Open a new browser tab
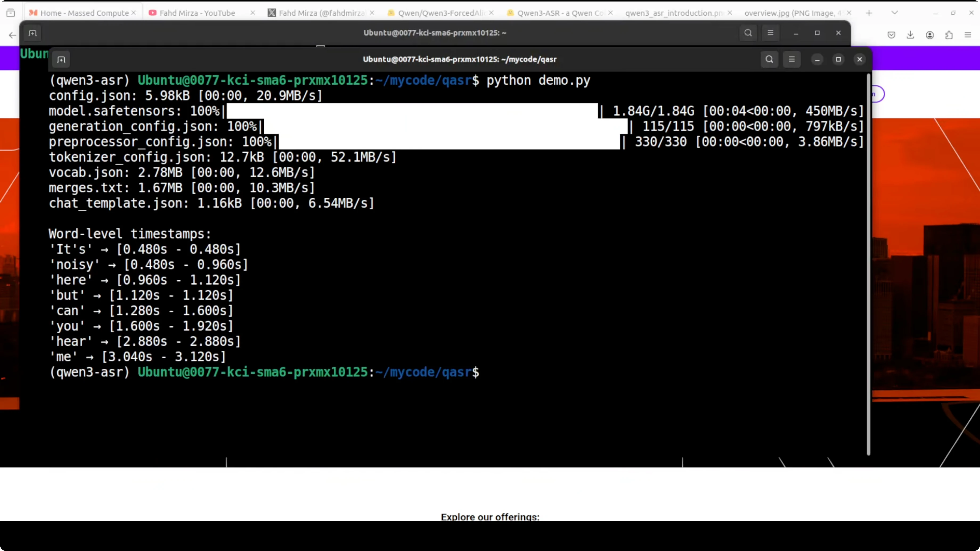 [869, 13]
